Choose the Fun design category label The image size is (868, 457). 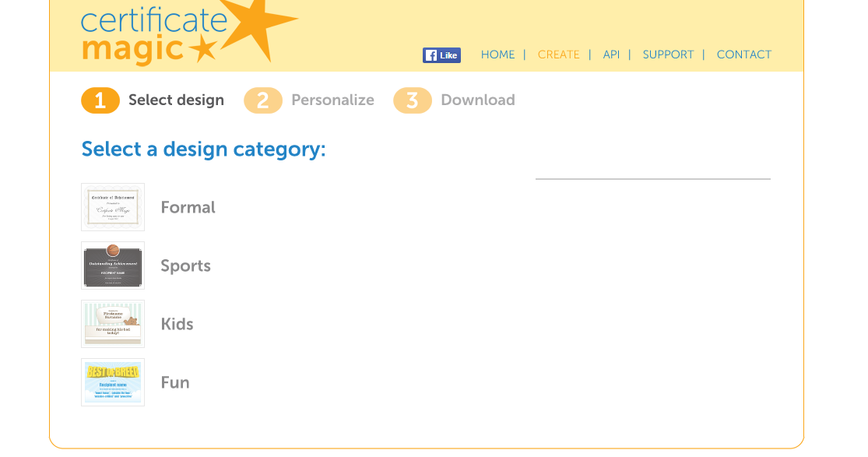coord(175,382)
